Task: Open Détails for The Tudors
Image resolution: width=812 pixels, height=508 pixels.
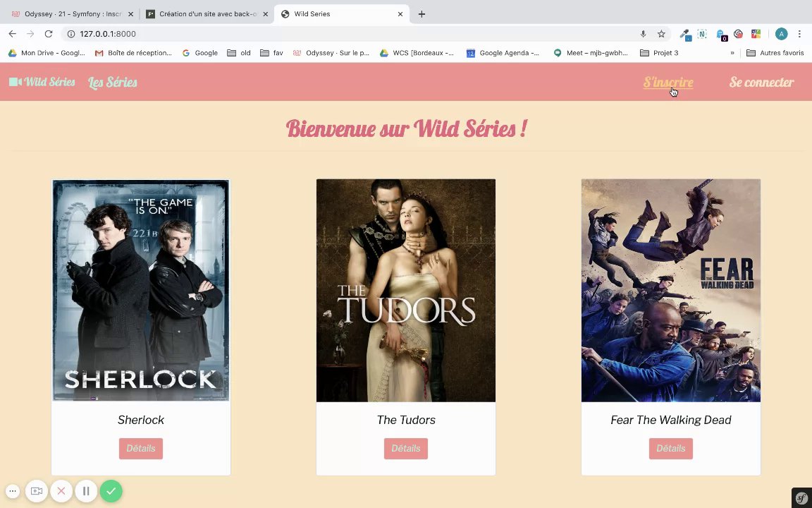Action: coord(406,449)
